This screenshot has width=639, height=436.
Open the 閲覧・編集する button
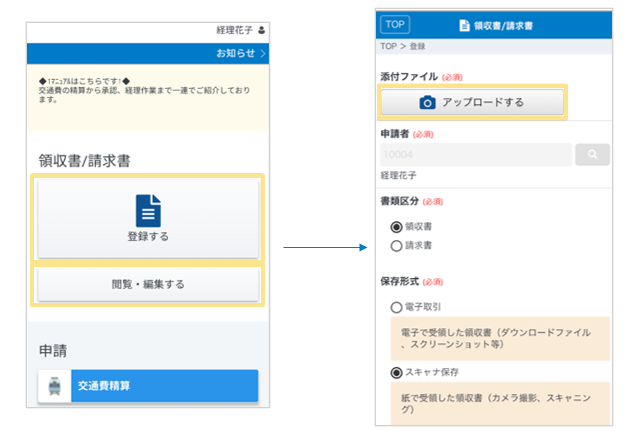pos(148,285)
